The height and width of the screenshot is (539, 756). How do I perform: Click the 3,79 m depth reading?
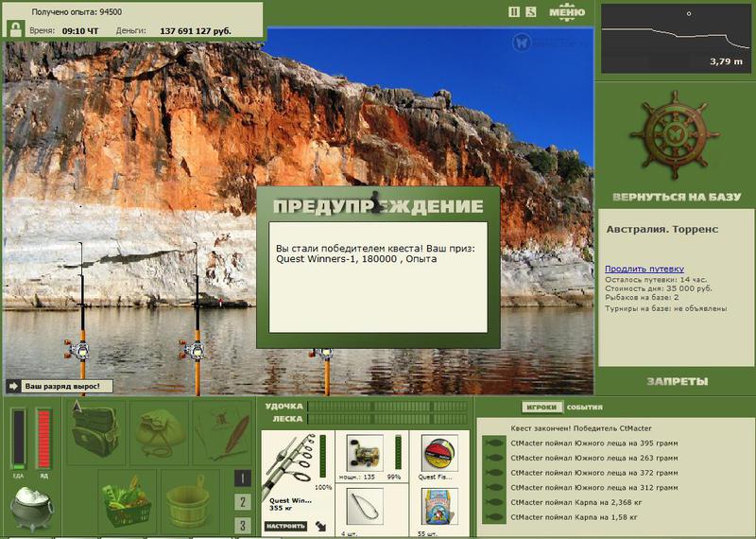pyautogui.click(x=726, y=61)
